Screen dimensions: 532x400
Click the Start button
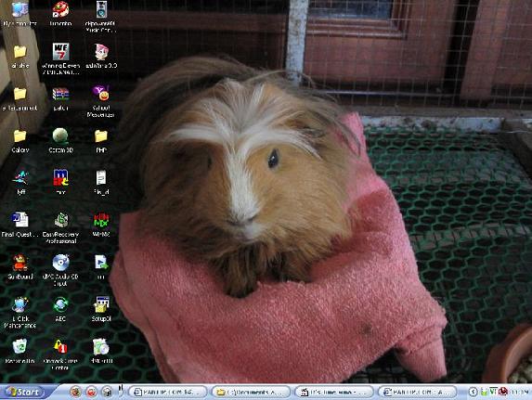click(23, 392)
